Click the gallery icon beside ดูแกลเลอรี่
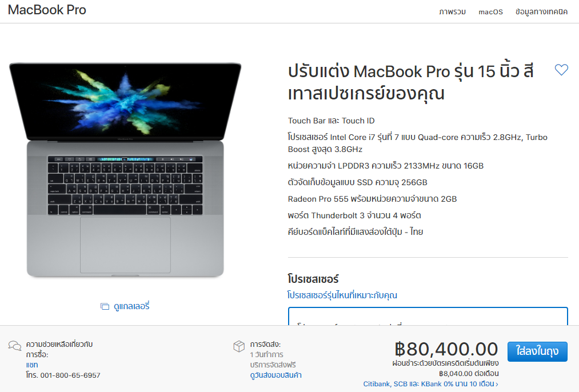Viewport: 579px width, 392px height. pos(105,306)
